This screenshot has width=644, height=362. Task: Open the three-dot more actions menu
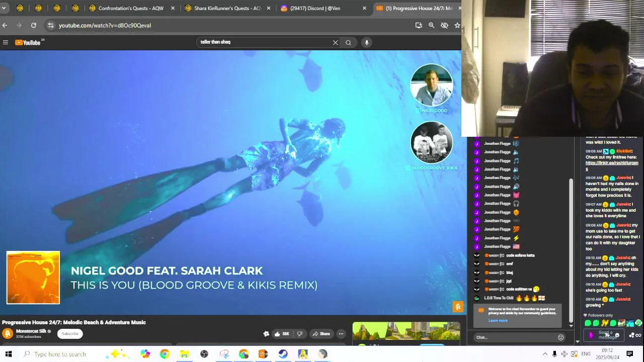click(x=341, y=334)
